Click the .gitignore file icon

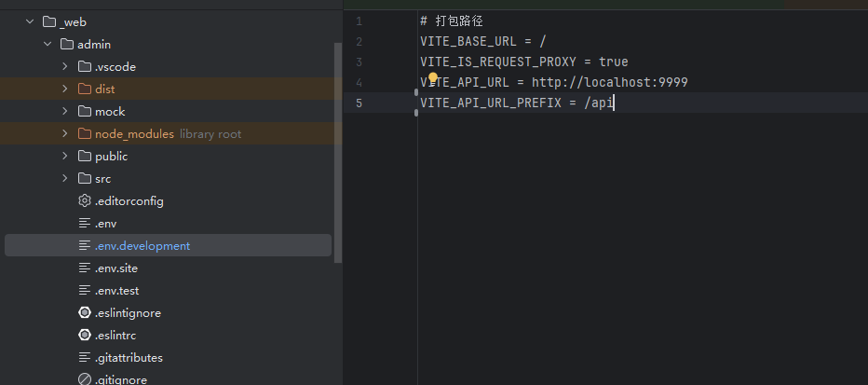tap(85, 379)
